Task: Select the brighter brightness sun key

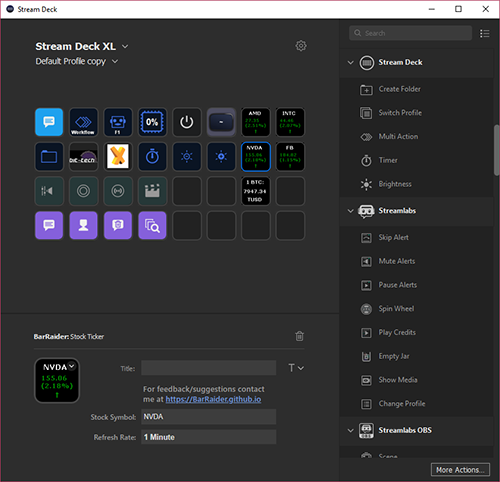Action: (x=221, y=156)
